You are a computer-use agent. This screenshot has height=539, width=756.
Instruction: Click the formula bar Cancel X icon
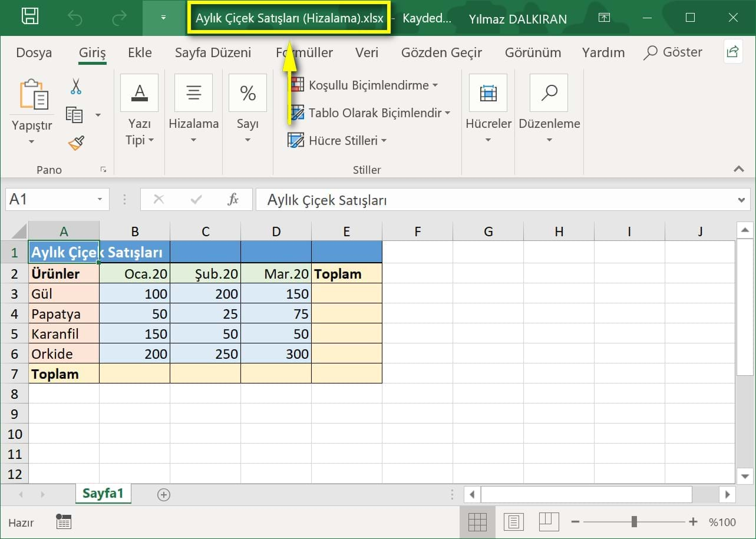click(x=159, y=200)
